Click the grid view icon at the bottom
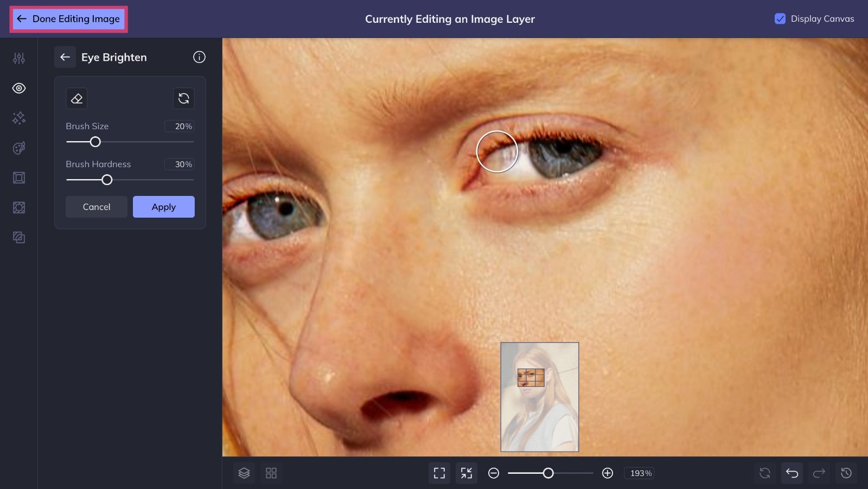The width and height of the screenshot is (868, 489). (271, 473)
